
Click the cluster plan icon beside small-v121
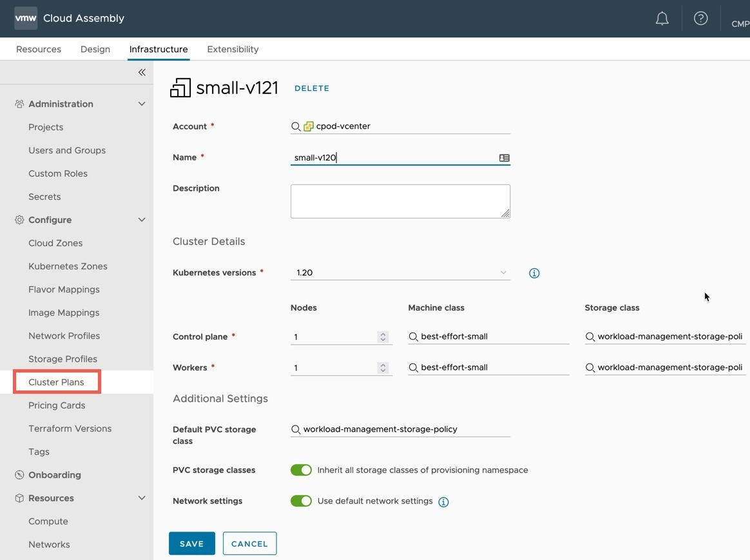coord(180,88)
